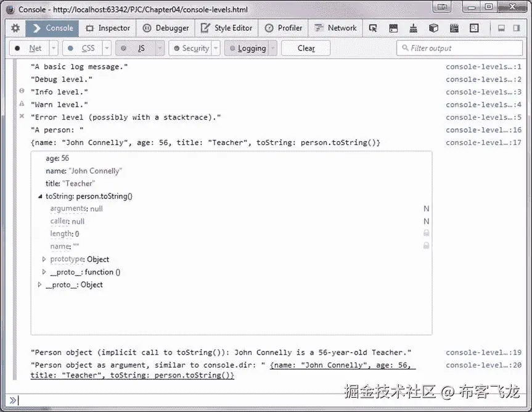Viewport: 532px width, 412px height.
Task: Open the CSS filter dropdown arrow
Action: pos(107,48)
